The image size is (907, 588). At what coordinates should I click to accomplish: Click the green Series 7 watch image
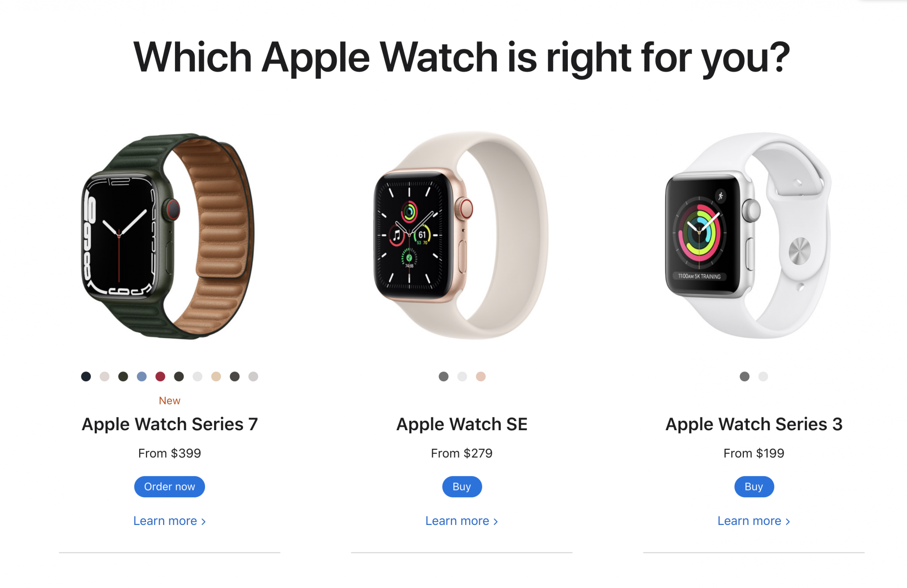click(x=168, y=236)
